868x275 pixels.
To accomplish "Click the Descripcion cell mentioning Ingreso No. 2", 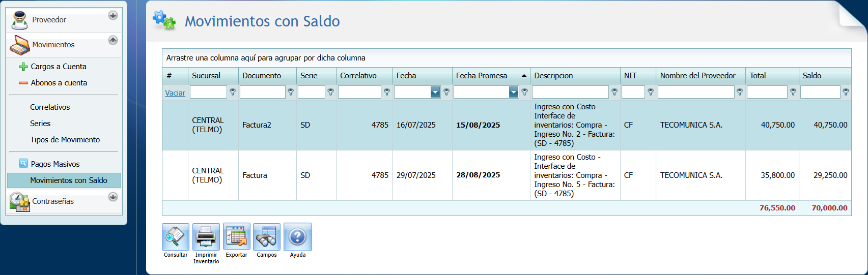I will (x=575, y=125).
